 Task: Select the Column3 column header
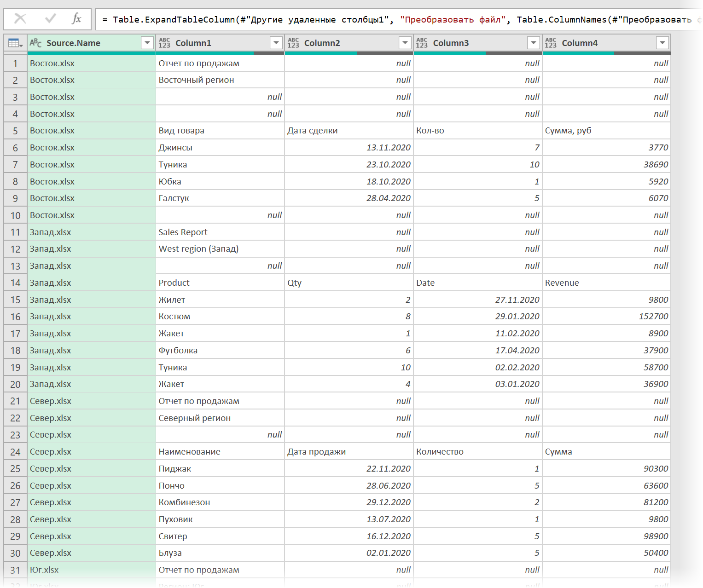point(477,43)
